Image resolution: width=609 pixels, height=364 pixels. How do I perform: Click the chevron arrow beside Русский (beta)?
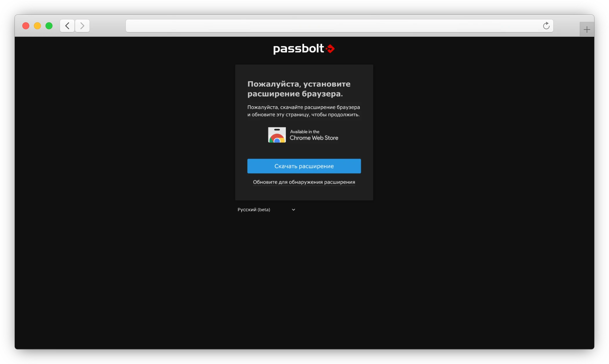click(x=293, y=210)
